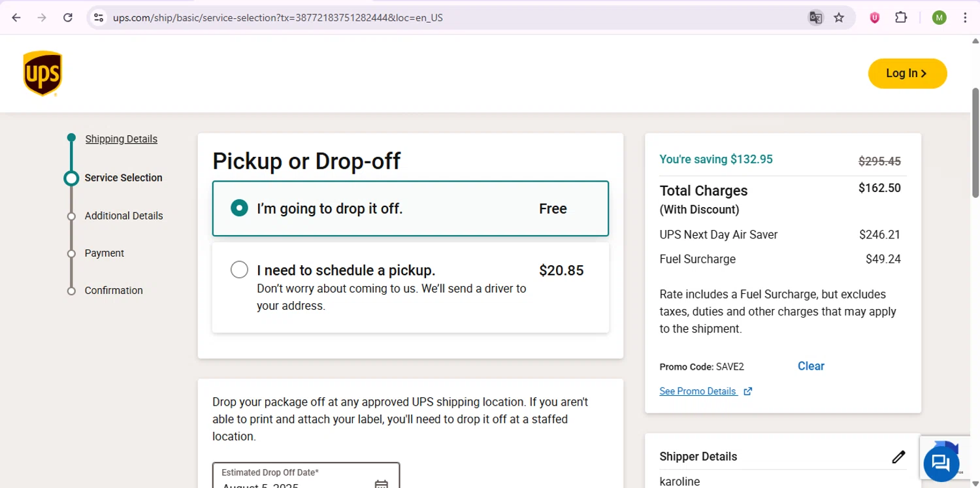Click You're saving $132.95 text
Viewport: 980px width, 488px height.
pyautogui.click(x=716, y=159)
